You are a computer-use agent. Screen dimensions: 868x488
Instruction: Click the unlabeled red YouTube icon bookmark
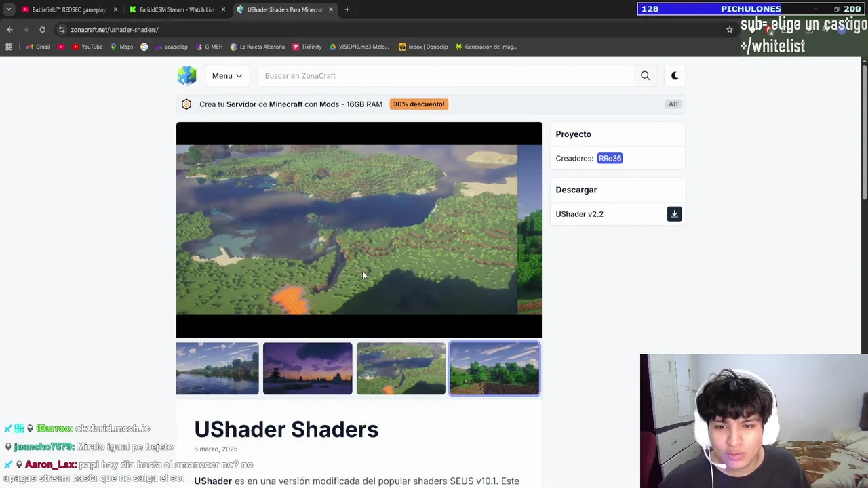coord(61,47)
